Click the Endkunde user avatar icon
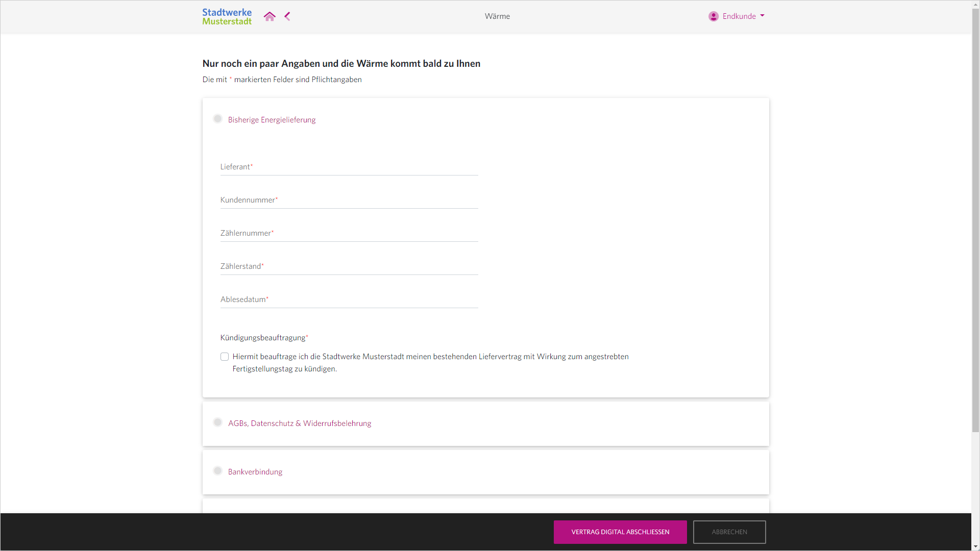The height and width of the screenshot is (551, 980). (713, 16)
